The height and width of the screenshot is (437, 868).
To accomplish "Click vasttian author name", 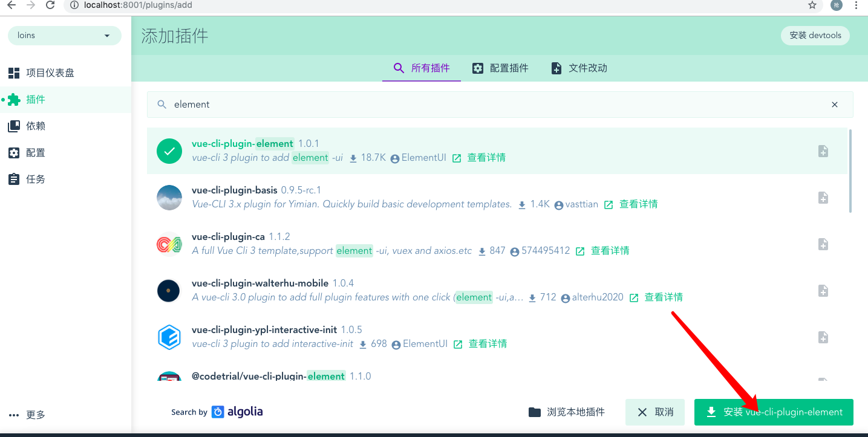I will [581, 204].
